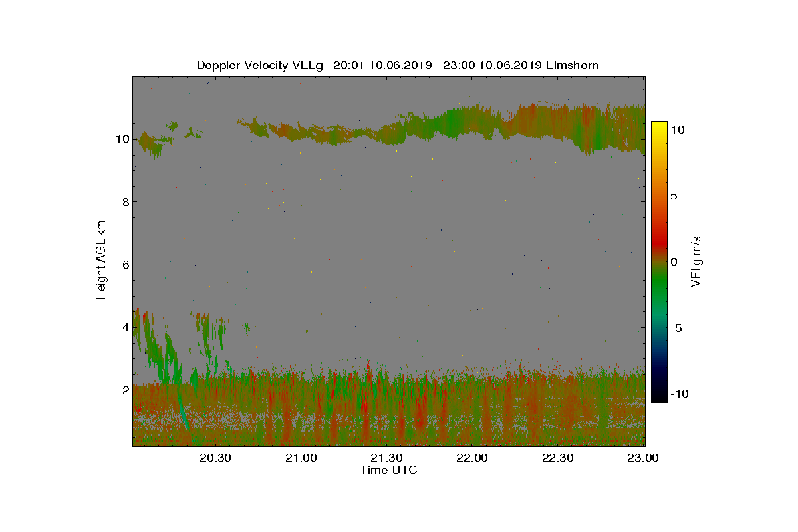Click the 'VELg m/s' colorbar label
The height and width of the screenshot is (532, 798).
click(x=696, y=261)
